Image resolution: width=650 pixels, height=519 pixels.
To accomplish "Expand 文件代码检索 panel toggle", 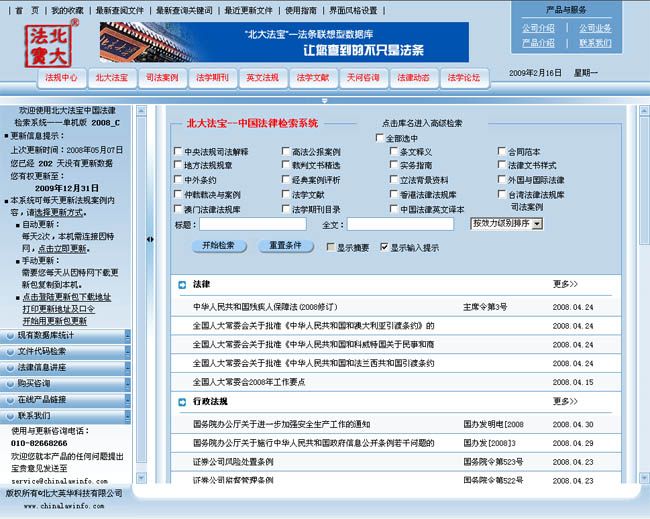I will [x=128, y=352].
